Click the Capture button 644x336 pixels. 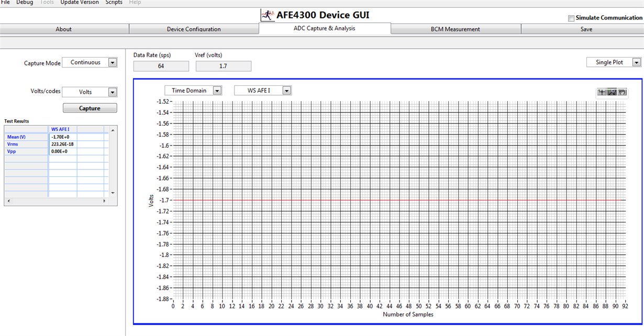click(x=90, y=108)
